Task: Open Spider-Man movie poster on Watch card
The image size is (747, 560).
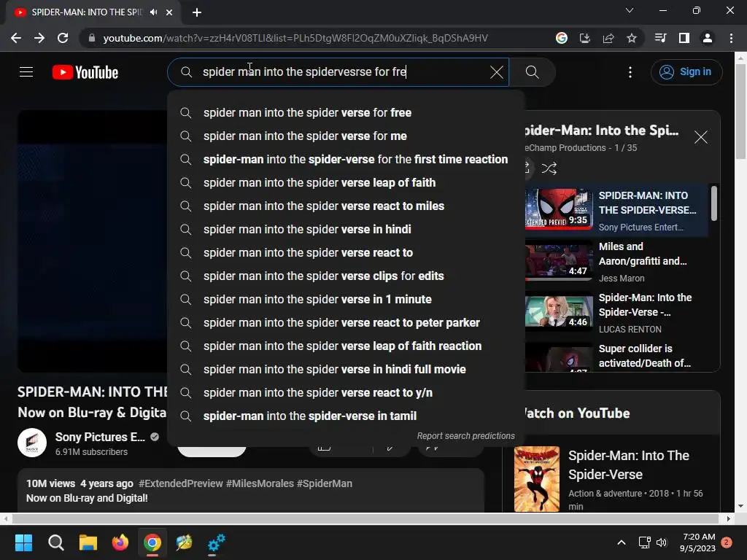Action: [x=536, y=478]
